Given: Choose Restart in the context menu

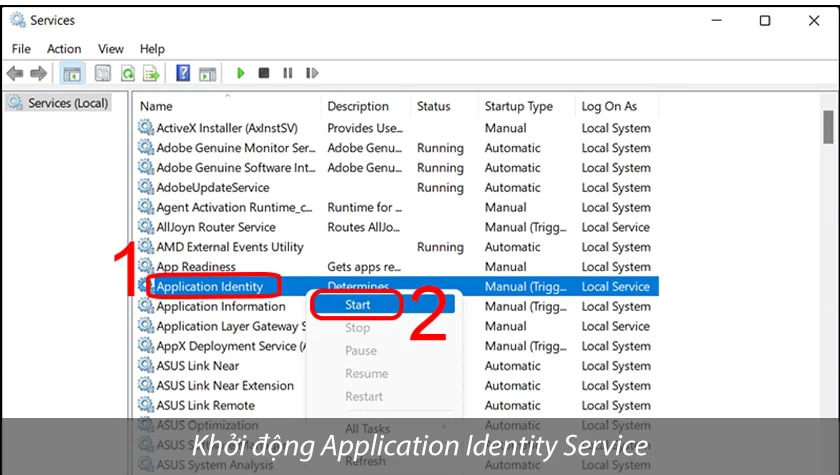Looking at the screenshot, I should (364, 397).
